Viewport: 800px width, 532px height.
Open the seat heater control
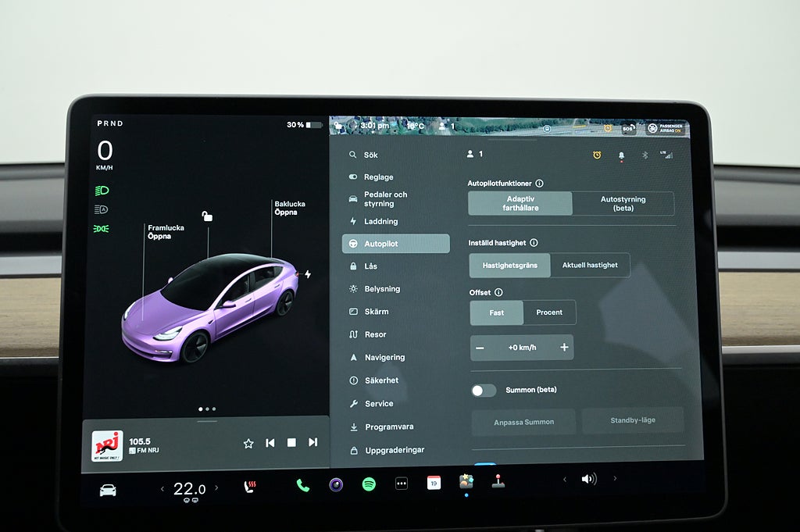click(x=249, y=487)
